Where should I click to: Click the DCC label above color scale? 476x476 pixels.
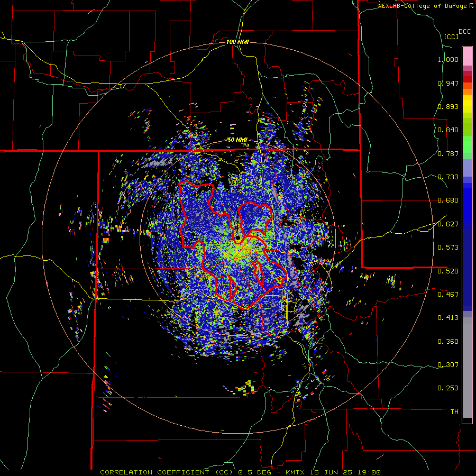point(464,32)
